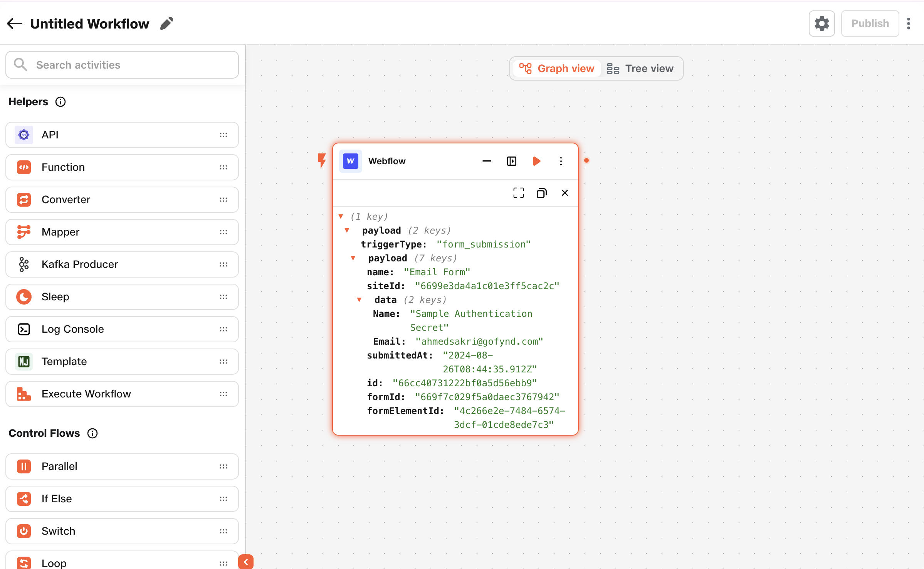Expand output viewer to fullscreen
Viewport: 924px width, 569px height.
click(519, 193)
